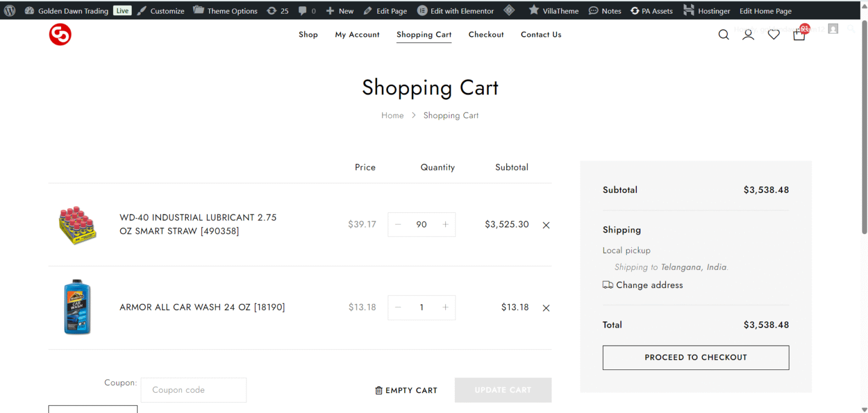
Task: Open the Hostinger admin menu
Action: (x=706, y=11)
